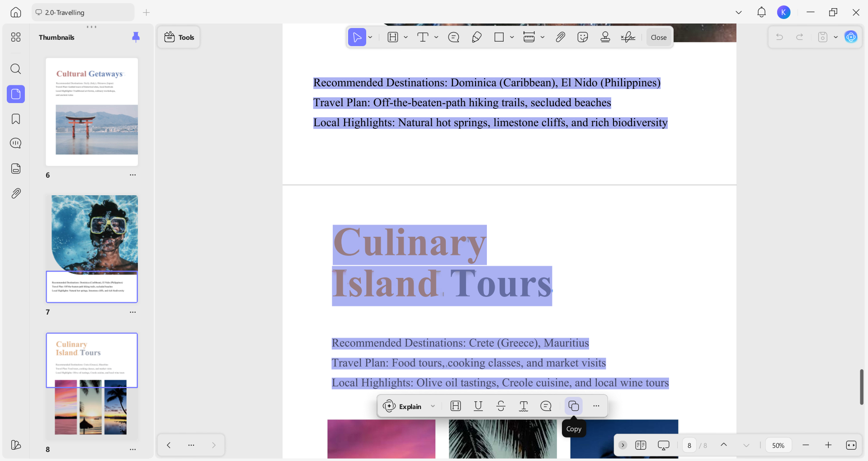Switch to the 2.0-Travelling tab
The image size is (868, 461).
(x=83, y=12)
